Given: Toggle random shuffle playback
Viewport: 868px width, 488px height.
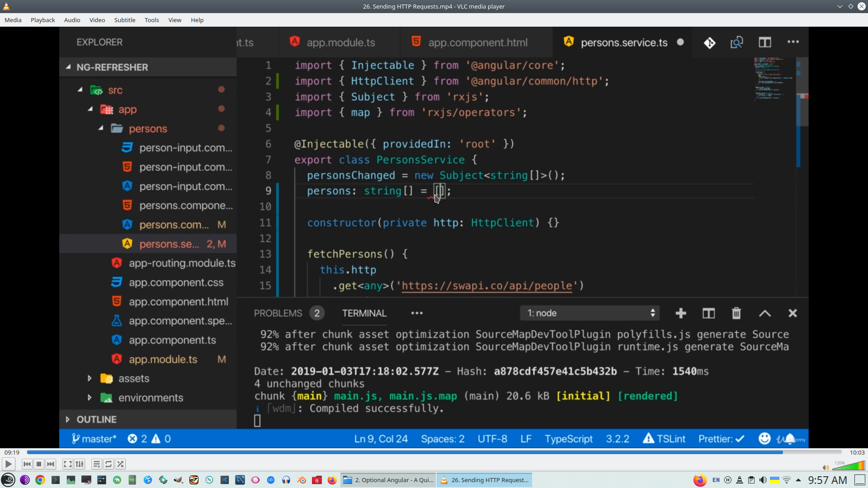Looking at the screenshot, I should [120, 464].
